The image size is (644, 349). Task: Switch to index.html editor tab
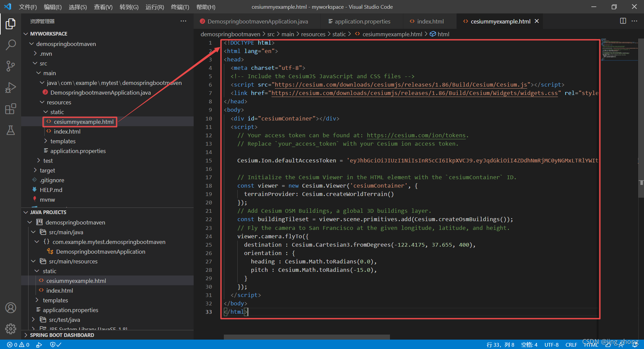(x=430, y=21)
